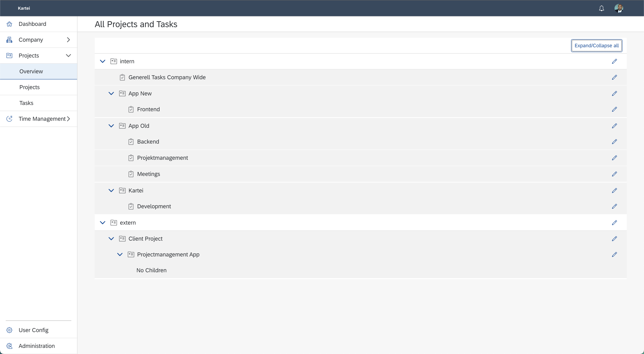
Task: Click the Kartei app title
Action: pyautogui.click(x=24, y=8)
